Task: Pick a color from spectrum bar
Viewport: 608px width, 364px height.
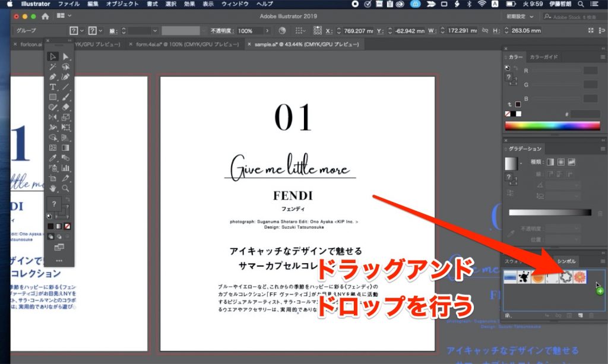Action: point(552,126)
